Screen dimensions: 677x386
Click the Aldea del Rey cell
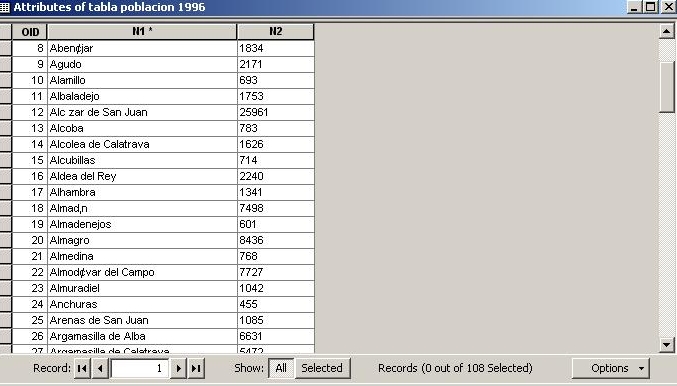pyautogui.click(x=142, y=176)
